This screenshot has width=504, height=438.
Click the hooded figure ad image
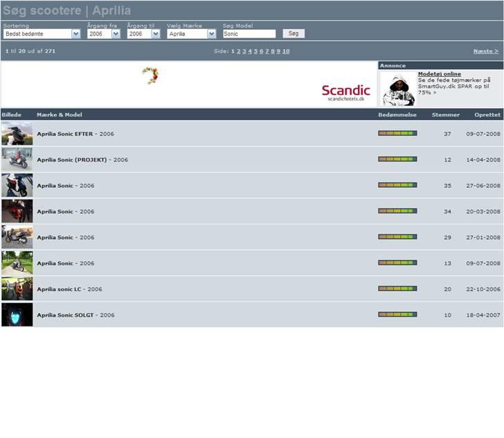point(398,89)
